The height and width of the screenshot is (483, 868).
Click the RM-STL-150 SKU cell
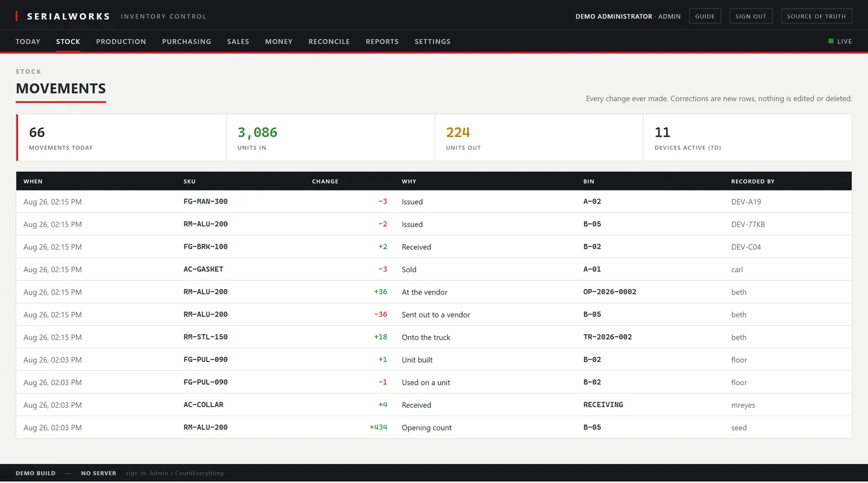[x=206, y=337]
